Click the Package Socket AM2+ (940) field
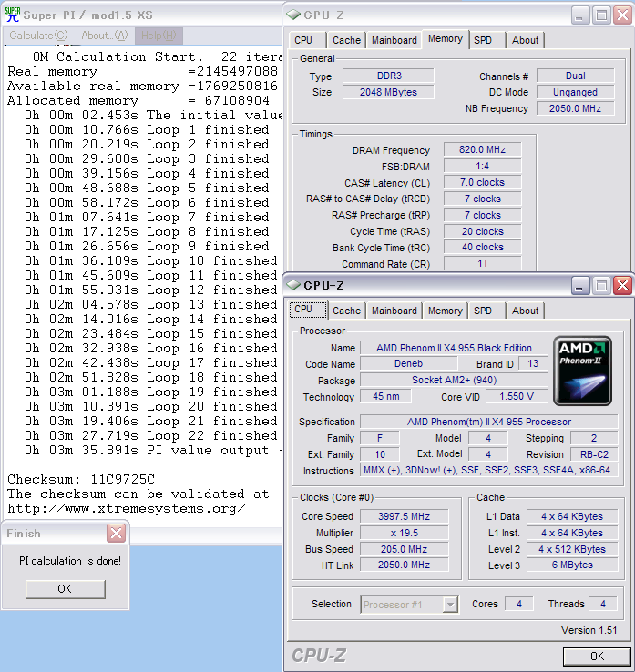The height and width of the screenshot is (672, 635). 454,380
